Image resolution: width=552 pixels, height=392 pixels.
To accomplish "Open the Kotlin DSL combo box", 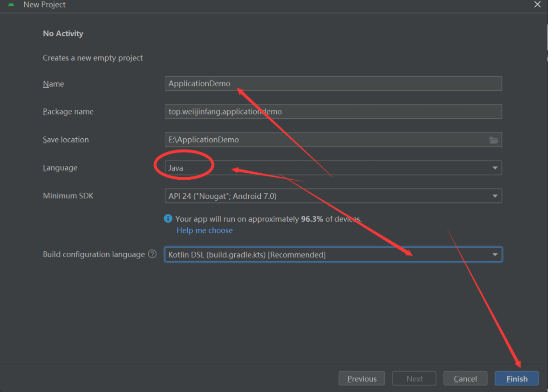I will click(333, 254).
